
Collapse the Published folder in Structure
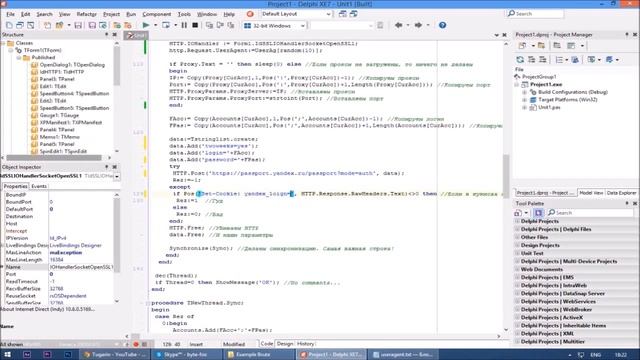[19, 58]
